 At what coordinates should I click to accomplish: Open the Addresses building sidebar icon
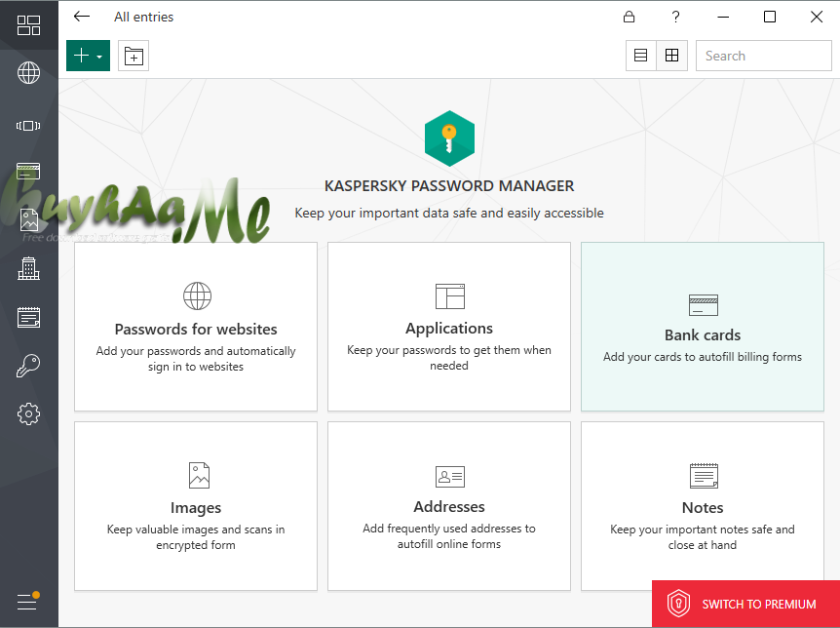click(x=28, y=268)
